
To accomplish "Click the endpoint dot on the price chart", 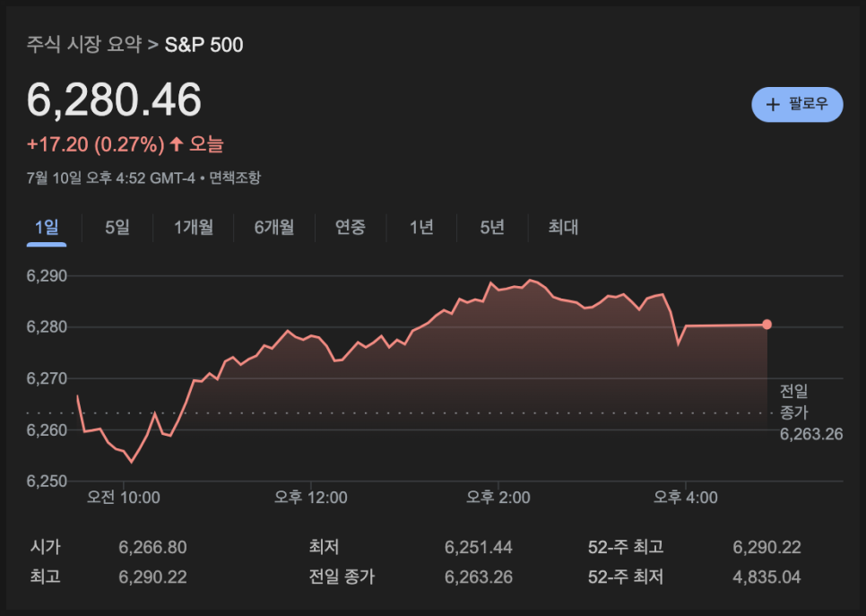I will click(766, 325).
